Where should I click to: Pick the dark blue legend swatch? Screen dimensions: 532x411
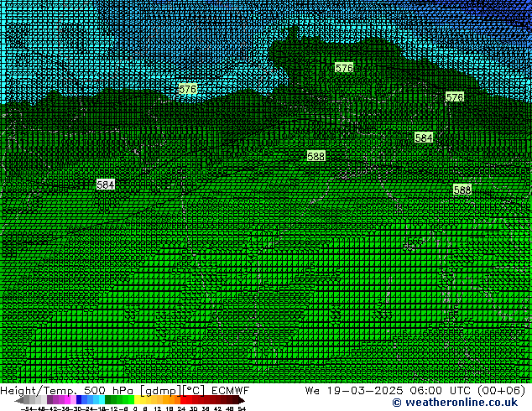[79, 399]
